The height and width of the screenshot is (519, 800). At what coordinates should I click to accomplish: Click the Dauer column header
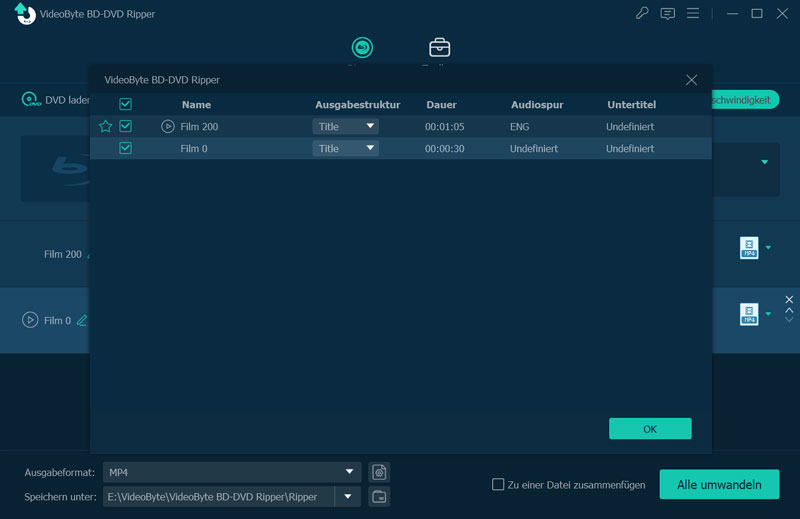[x=441, y=105]
